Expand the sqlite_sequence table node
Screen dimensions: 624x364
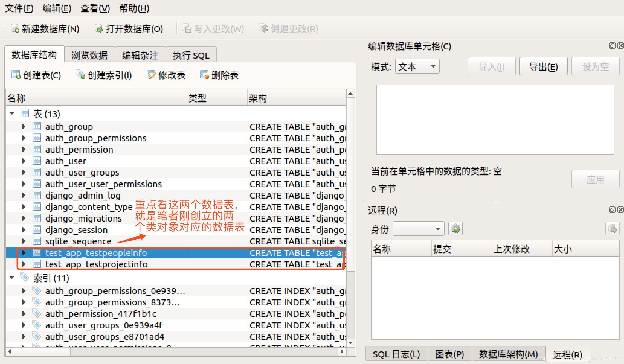pyautogui.click(x=24, y=241)
